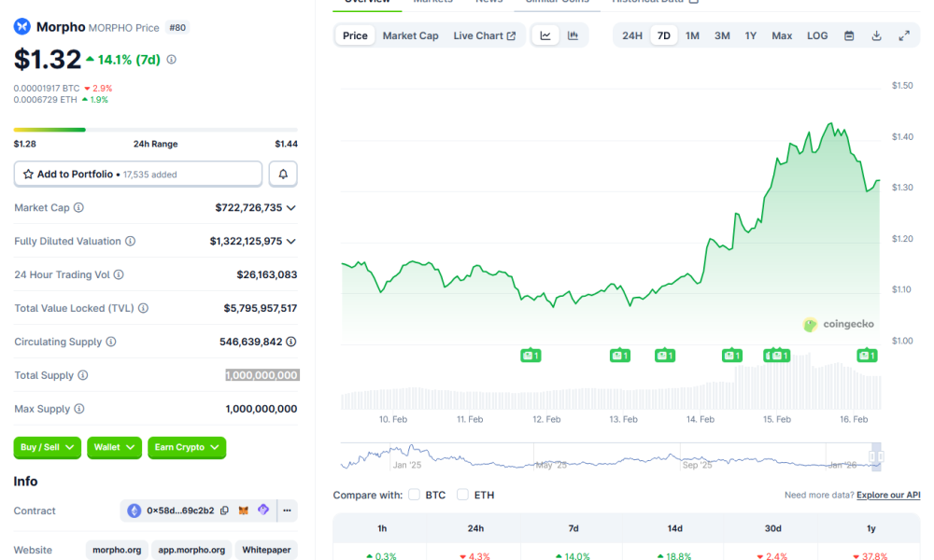Add Morpho token to MetaMask via fox icon

pos(244,511)
